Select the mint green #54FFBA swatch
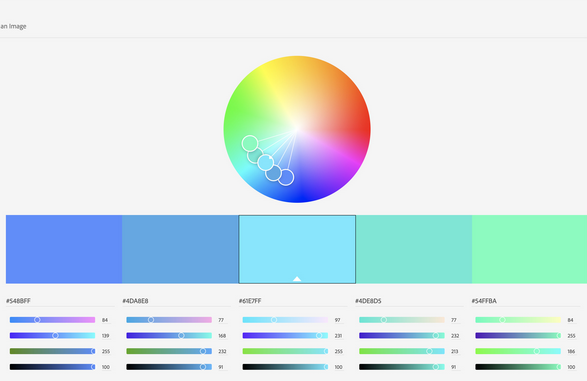The width and height of the screenshot is (587, 381). (x=529, y=249)
